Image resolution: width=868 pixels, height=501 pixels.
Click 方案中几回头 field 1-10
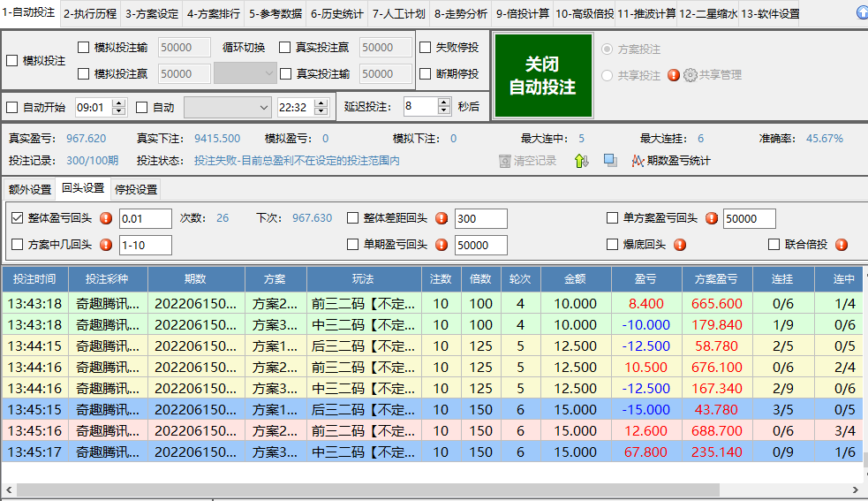coord(146,245)
